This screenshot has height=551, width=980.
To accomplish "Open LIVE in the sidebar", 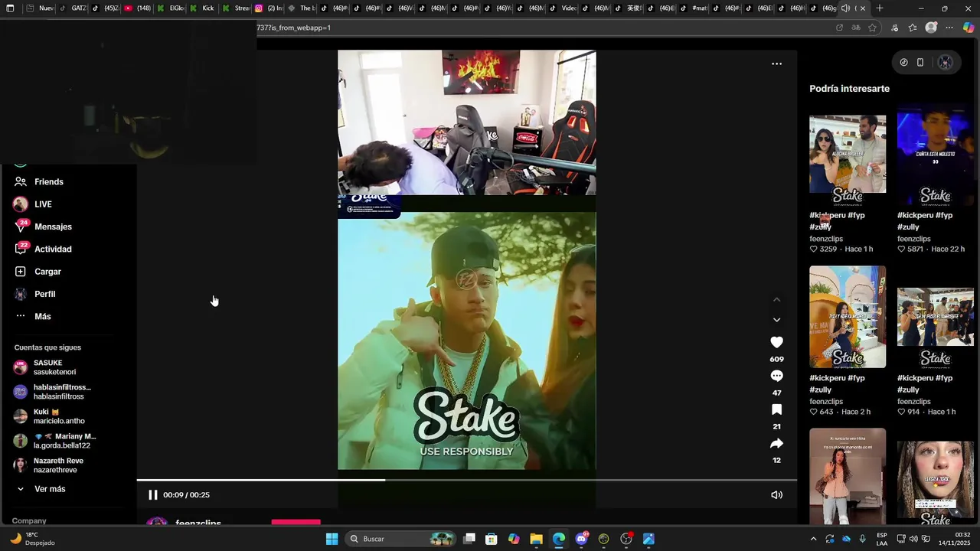I will (43, 204).
